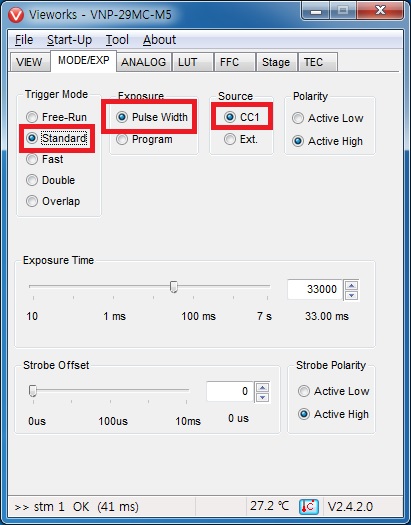Click the Vieworks logo icon in title bar
The image size is (411, 525).
pos(16,15)
